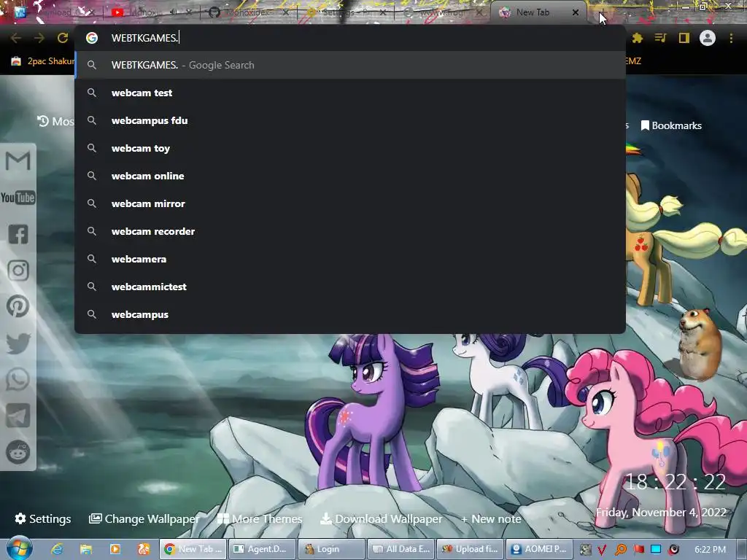Open Telegram from the sidebar
The width and height of the screenshot is (747, 560).
tap(18, 416)
